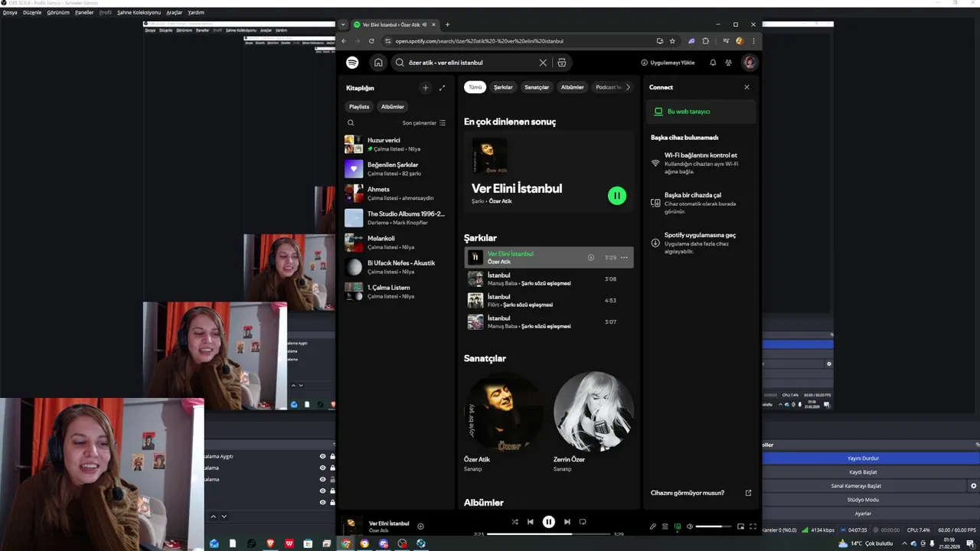Bookmark page with star icon
This screenshot has height=551, width=980.
tap(672, 41)
